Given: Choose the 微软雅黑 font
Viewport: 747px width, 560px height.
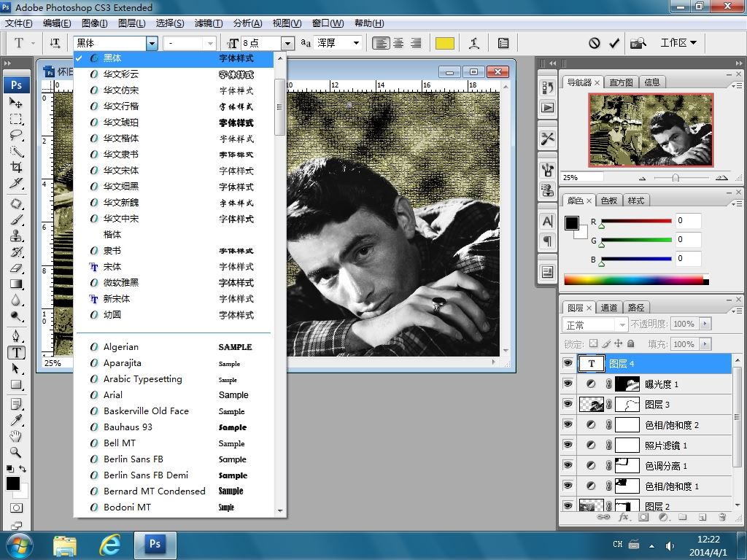Looking at the screenshot, I should 174,283.
